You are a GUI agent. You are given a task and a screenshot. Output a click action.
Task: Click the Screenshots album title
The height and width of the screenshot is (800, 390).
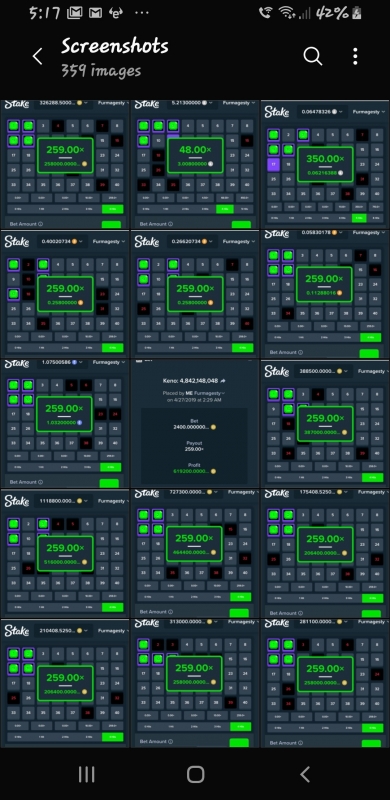point(115,46)
